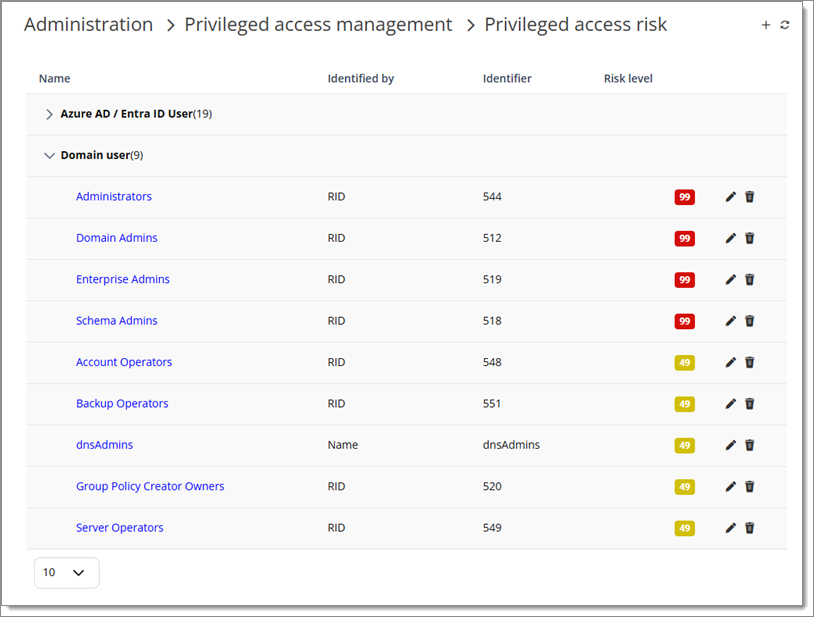Edit the Group Policy Creator Owners entry
The image size is (814, 617).
click(x=730, y=486)
